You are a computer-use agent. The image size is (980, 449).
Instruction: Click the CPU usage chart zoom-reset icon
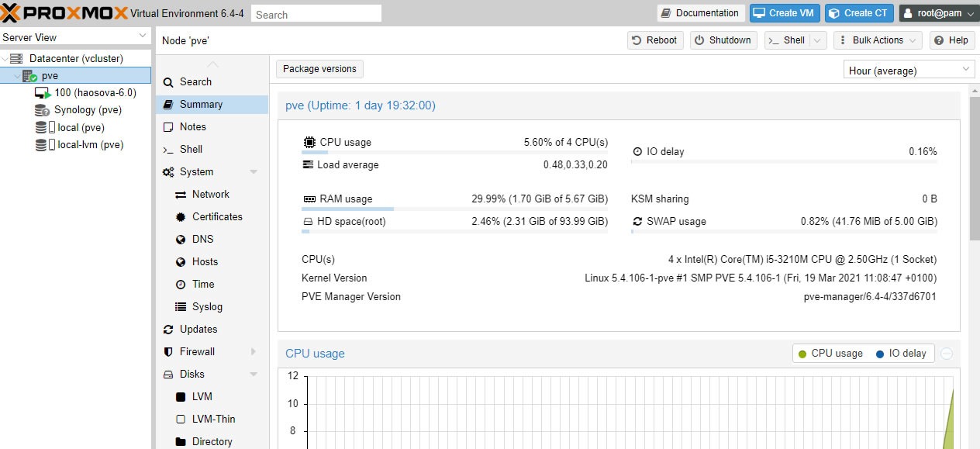point(947,354)
